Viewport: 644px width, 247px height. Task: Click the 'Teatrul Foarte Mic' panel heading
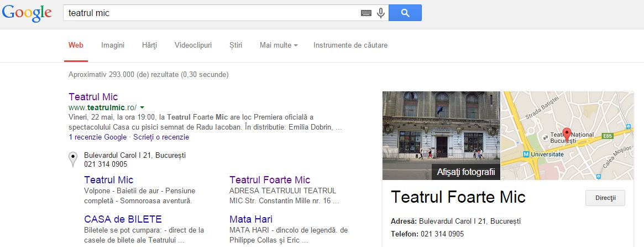(458, 197)
